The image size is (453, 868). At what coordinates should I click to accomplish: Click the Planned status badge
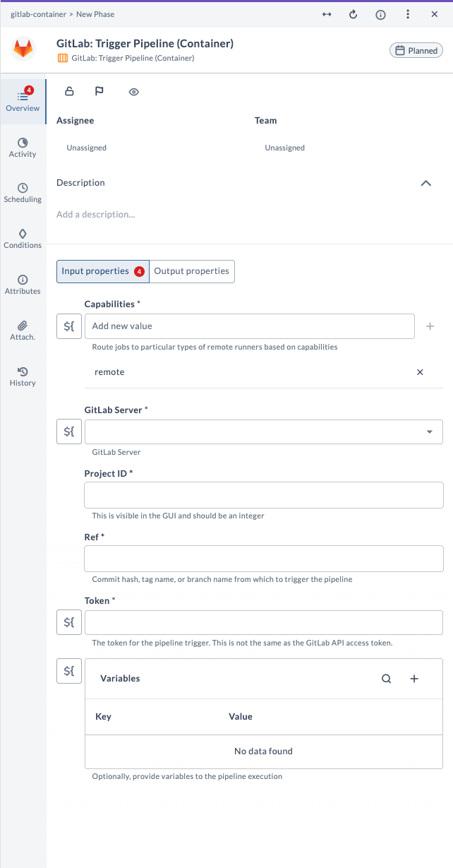click(416, 50)
